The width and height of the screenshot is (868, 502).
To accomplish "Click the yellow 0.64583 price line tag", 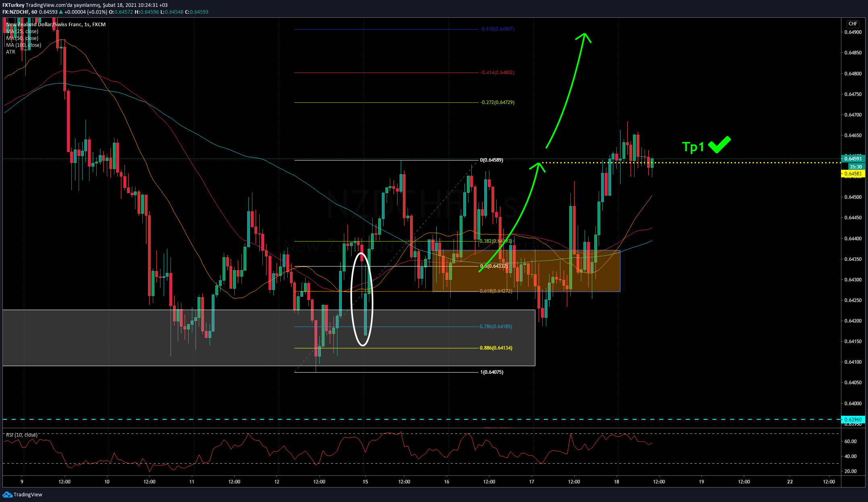I will coord(853,174).
